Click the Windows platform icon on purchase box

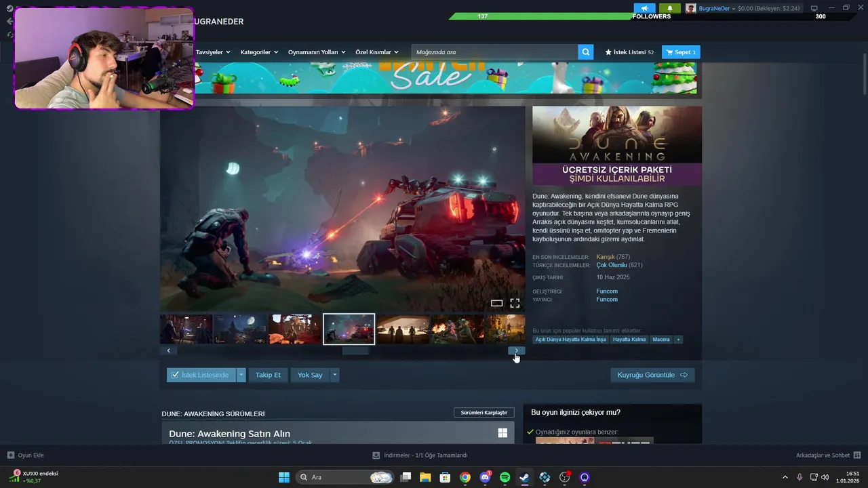(502, 432)
